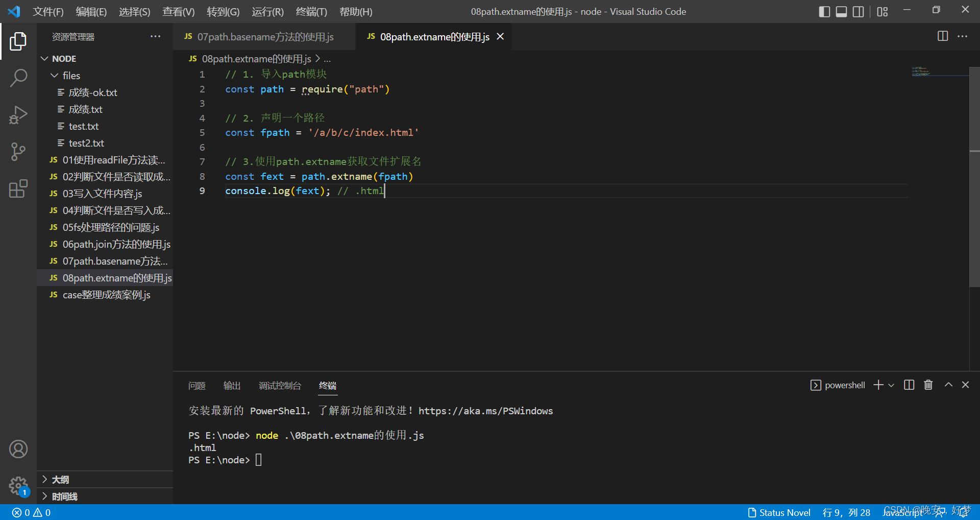Click the editor vertical scrollbar
The height and width of the screenshot is (520, 980).
(x=974, y=176)
